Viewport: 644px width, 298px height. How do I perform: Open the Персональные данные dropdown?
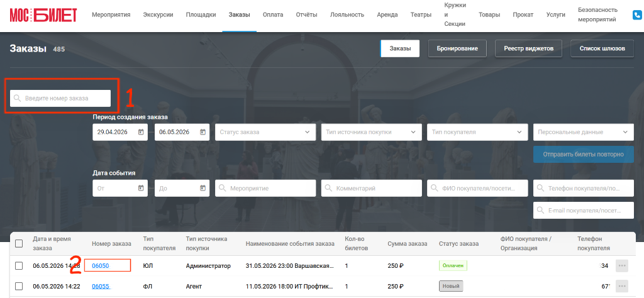583,132
